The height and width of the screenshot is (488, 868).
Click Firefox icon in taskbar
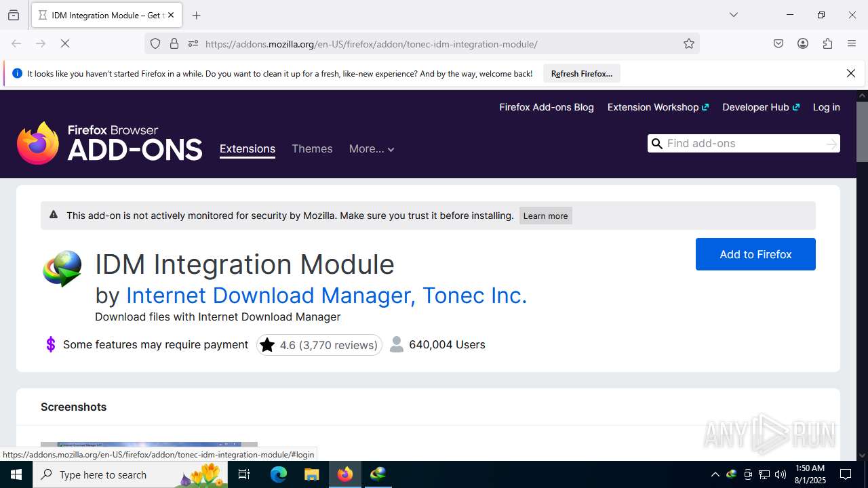(x=345, y=474)
